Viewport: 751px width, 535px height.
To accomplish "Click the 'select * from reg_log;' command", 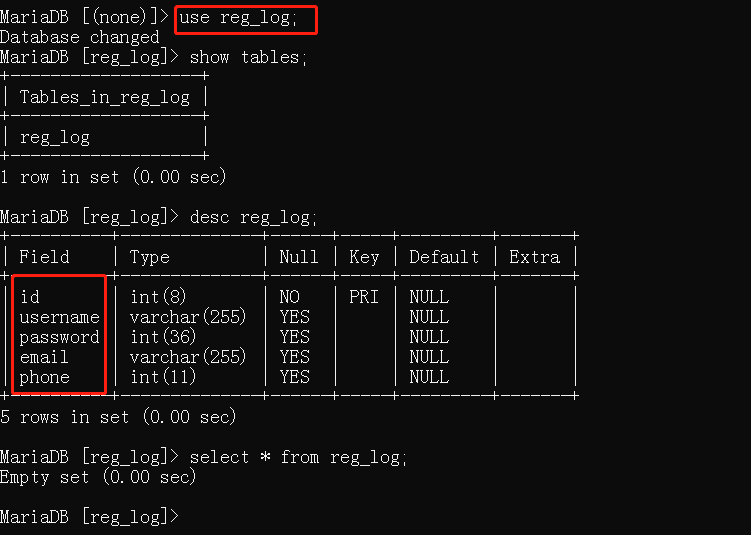I will click(299, 457).
